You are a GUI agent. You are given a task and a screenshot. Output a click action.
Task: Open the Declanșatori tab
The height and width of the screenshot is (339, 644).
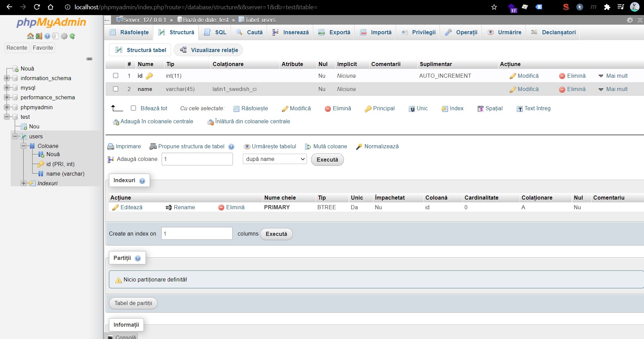pyautogui.click(x=553, y=32)
